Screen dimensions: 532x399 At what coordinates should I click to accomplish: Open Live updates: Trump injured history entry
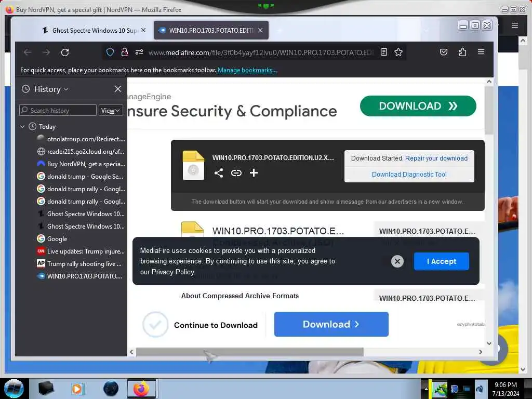(x=81, y=251)
